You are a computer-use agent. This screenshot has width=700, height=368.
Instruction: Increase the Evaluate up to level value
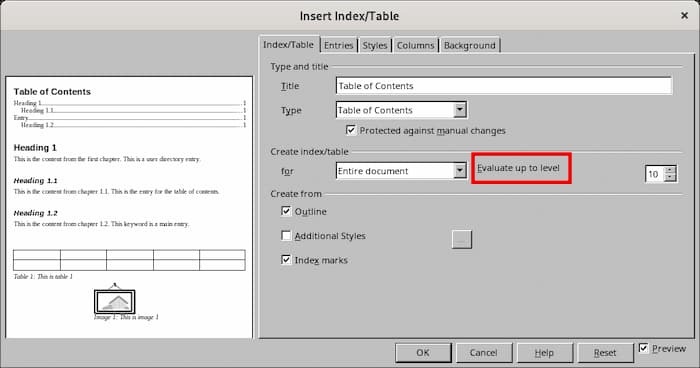coord(671,170)
